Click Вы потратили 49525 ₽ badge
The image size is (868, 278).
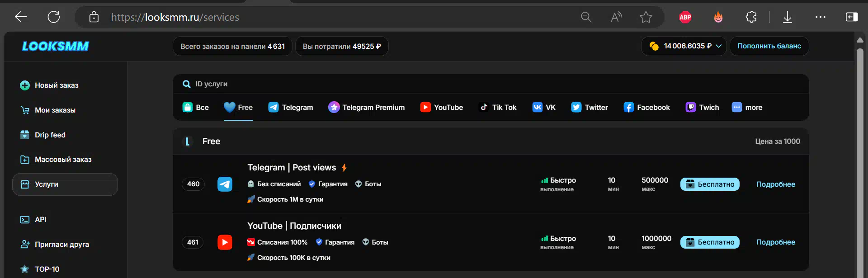342,46
